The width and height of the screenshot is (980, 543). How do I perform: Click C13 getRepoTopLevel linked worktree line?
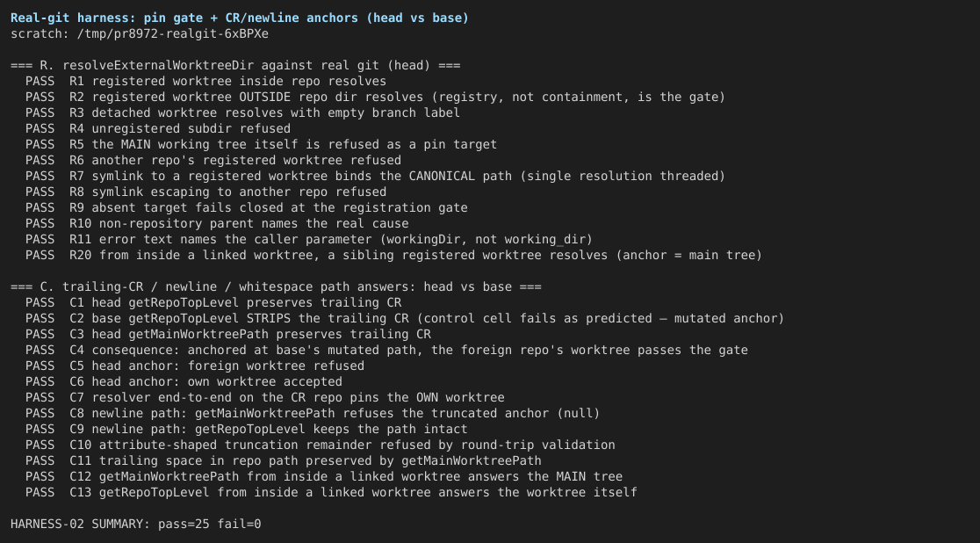coord(331,492)
